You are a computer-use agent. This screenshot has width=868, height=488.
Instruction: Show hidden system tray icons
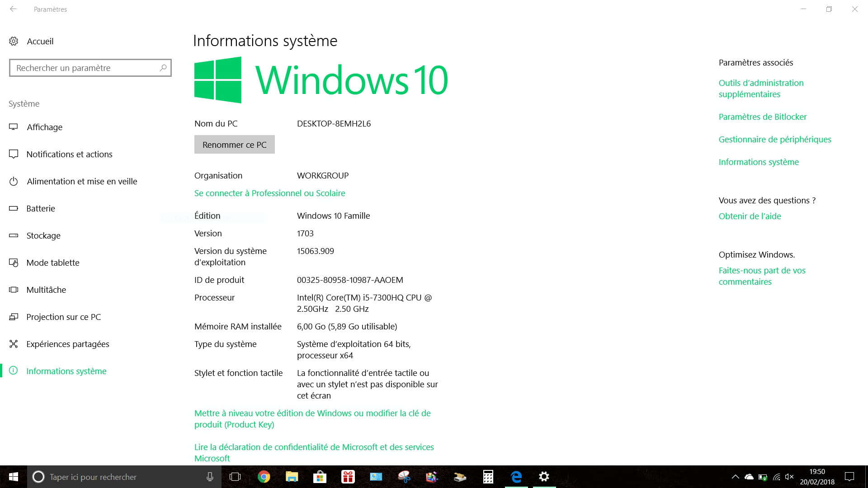tap(736, 477)
